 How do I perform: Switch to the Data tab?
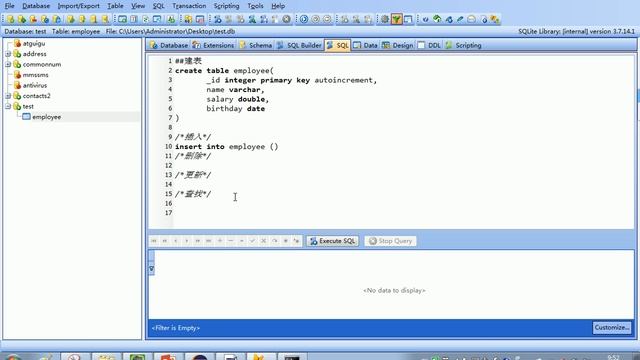pos(366,45)
